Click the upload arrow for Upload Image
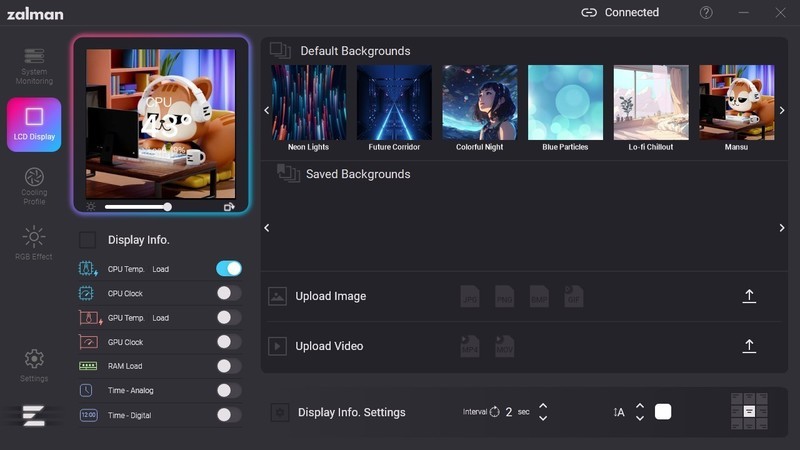 tap(749, 296)
